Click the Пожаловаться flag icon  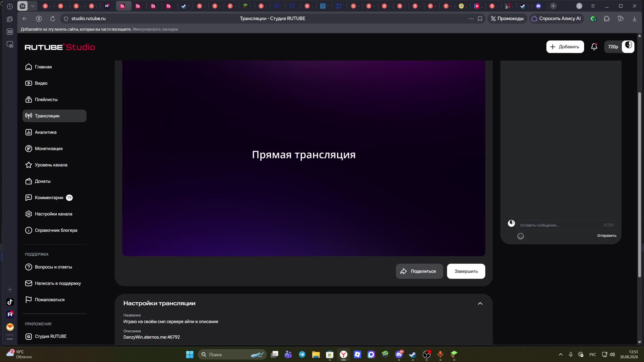click(x=29, y=300)
